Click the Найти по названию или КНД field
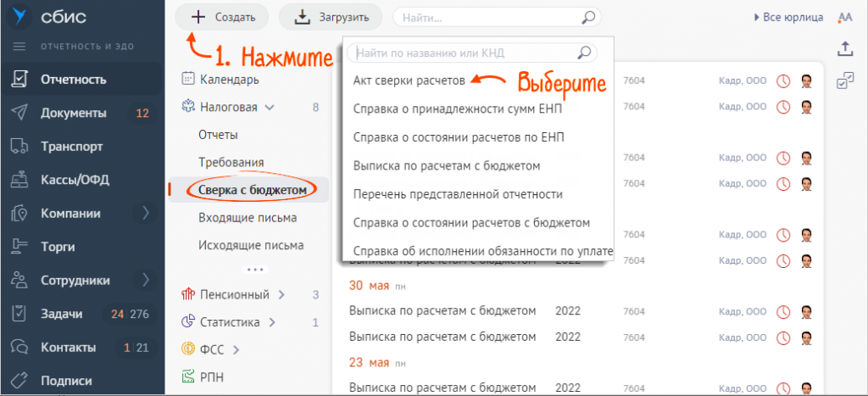Screen dimensions: 868x396 pos(462,53)
